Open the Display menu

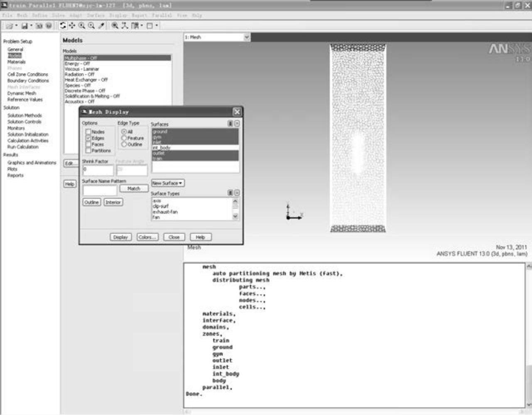pyautogui.click(x=119, y=15)
